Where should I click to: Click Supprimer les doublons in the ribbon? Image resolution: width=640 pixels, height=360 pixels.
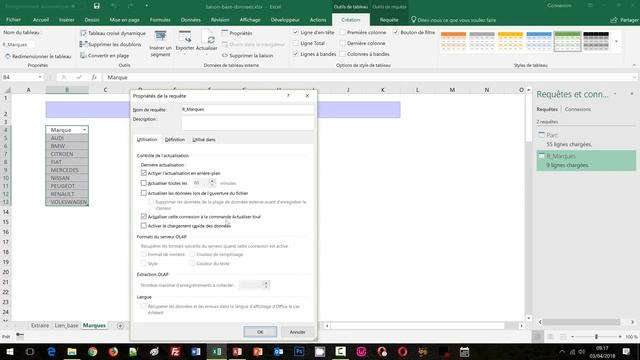111,44
